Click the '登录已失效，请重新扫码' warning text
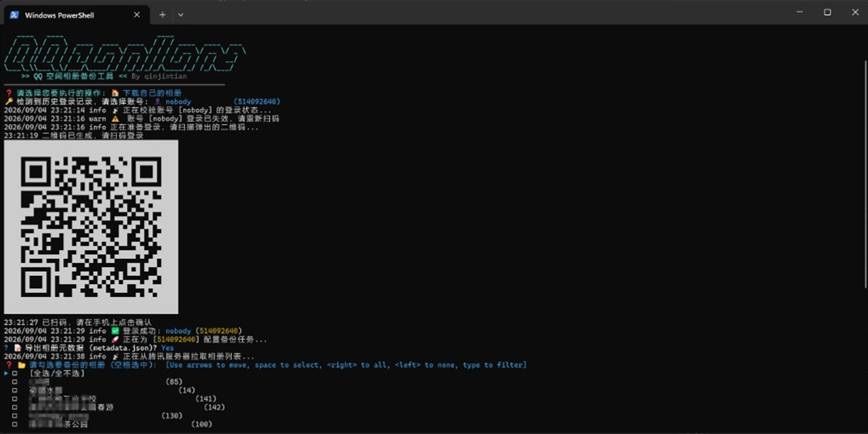 point(232,119)
